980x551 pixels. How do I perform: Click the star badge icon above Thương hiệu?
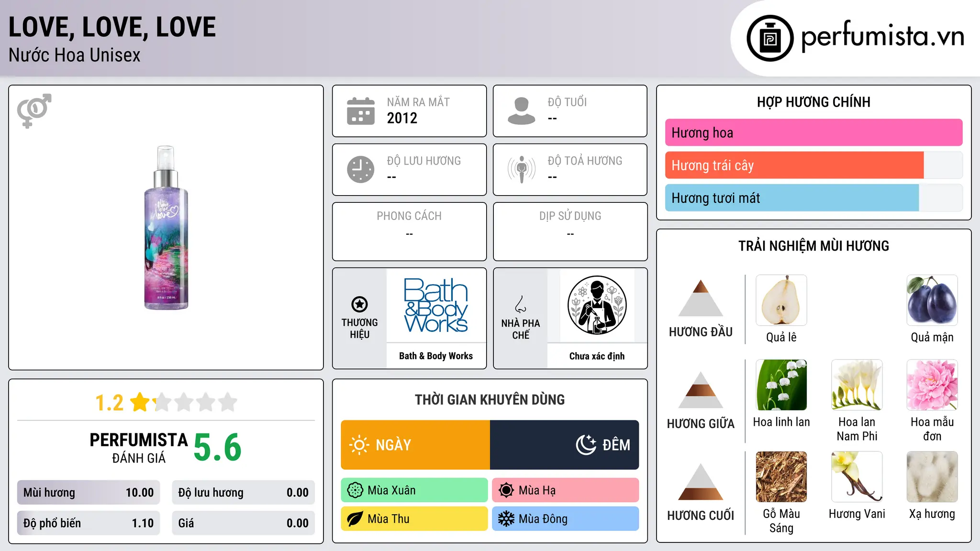pos(359,304)
